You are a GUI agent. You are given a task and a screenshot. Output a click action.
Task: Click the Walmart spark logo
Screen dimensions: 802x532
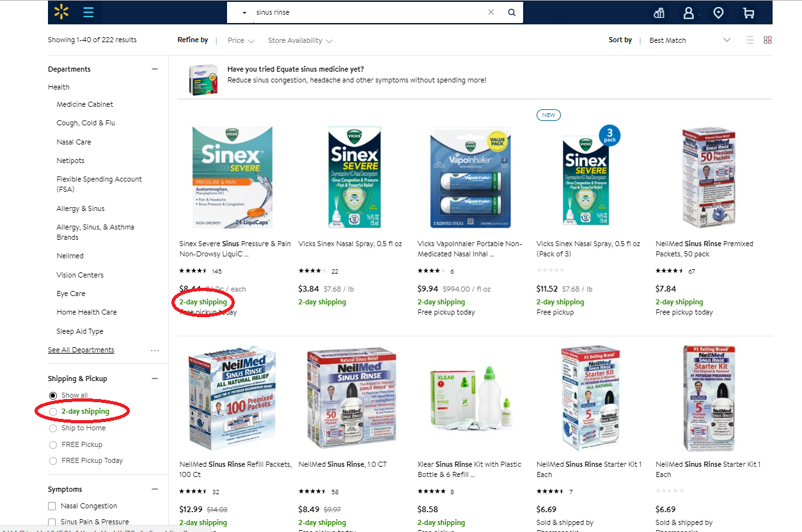[61, 12]
